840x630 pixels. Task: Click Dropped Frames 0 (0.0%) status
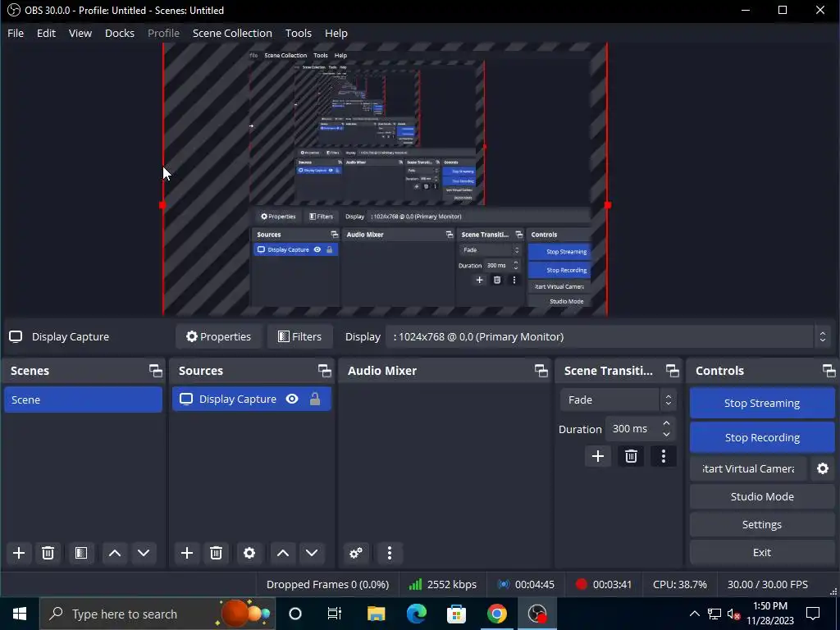coord(328,584)
